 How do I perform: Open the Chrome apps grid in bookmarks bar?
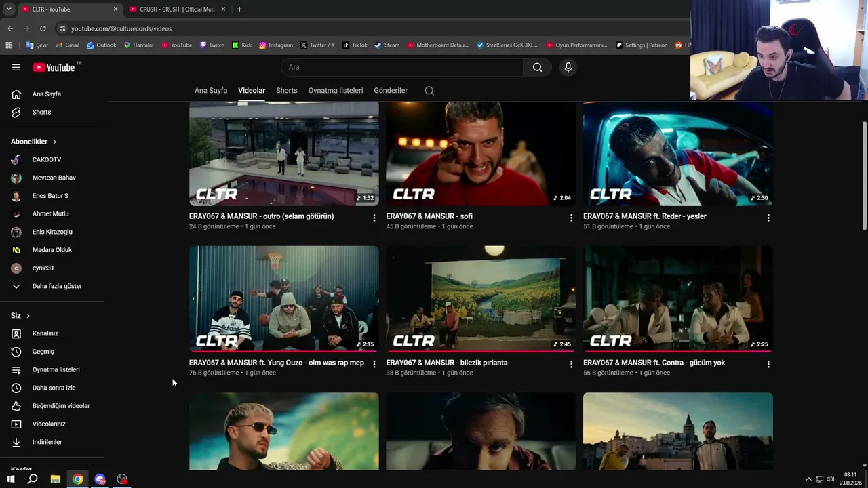[x=9, y=45]
